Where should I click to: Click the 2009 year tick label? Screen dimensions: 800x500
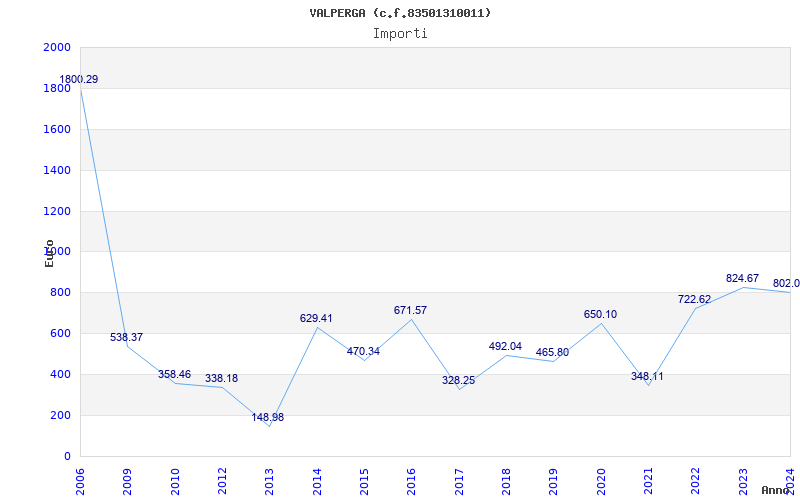(x=128, y=481)
